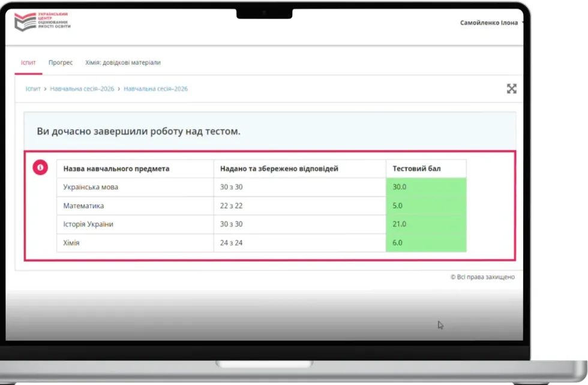Select the Українська мова row name
Screen dimensions: 588x385
point(91,187)
